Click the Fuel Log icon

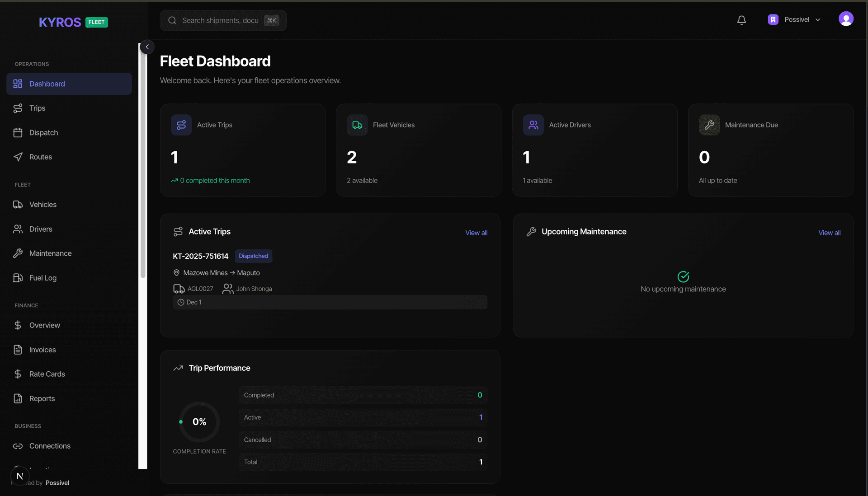point(18,278)
